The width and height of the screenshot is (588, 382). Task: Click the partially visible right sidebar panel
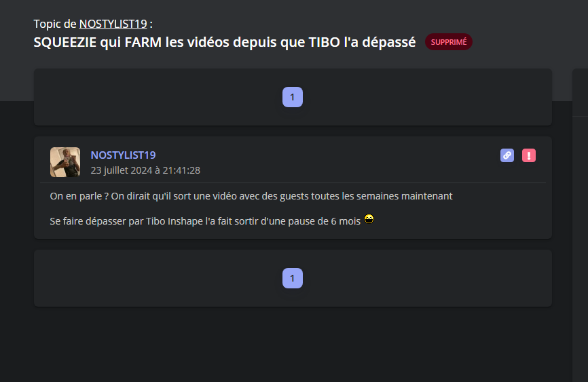pyautogui.click(x=580, y=225)
